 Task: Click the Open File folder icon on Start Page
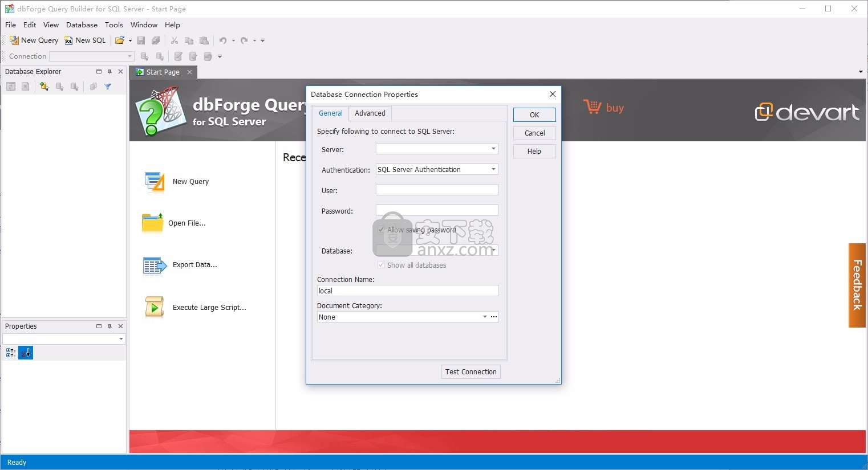click(152, 223)
